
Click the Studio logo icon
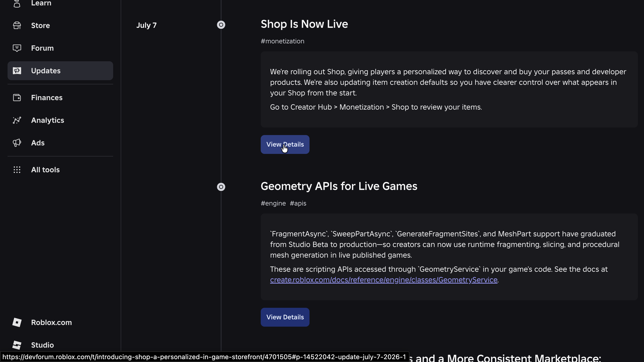click(x=17, y=345)
